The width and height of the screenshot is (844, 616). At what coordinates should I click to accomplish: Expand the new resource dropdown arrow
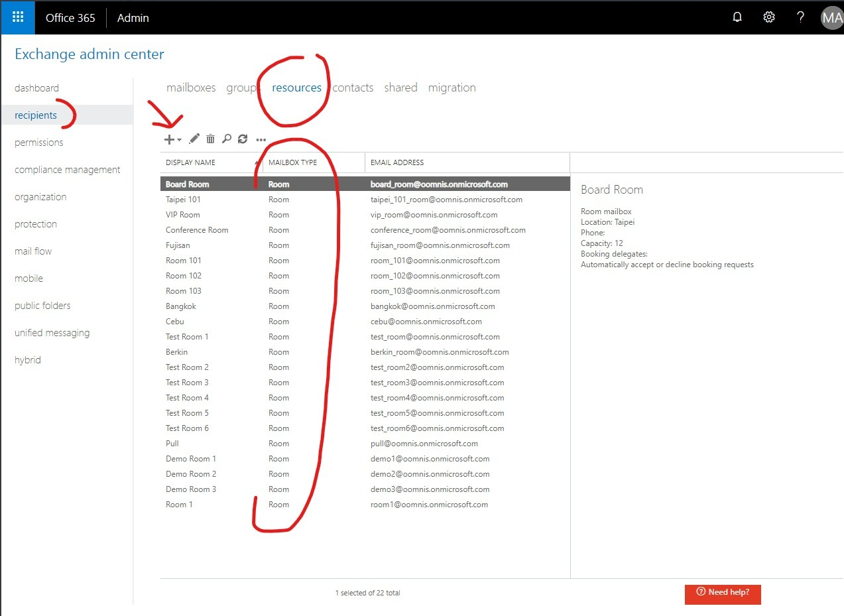[179, 140]
